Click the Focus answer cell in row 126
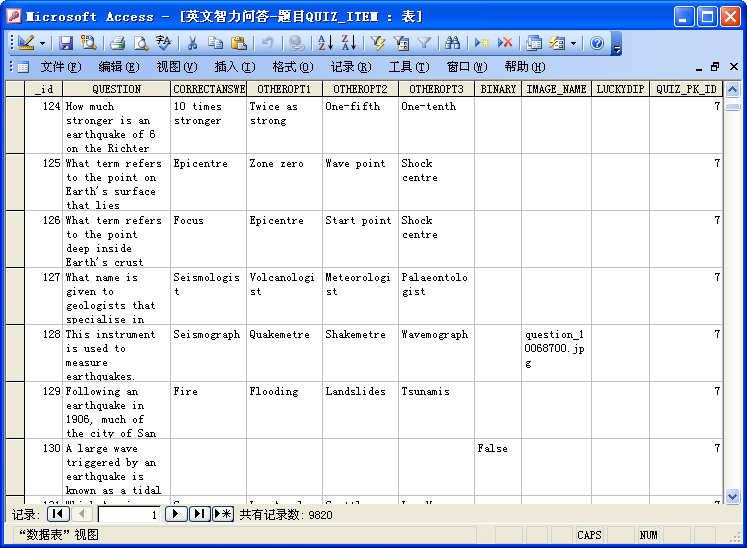 click(208, 239)
